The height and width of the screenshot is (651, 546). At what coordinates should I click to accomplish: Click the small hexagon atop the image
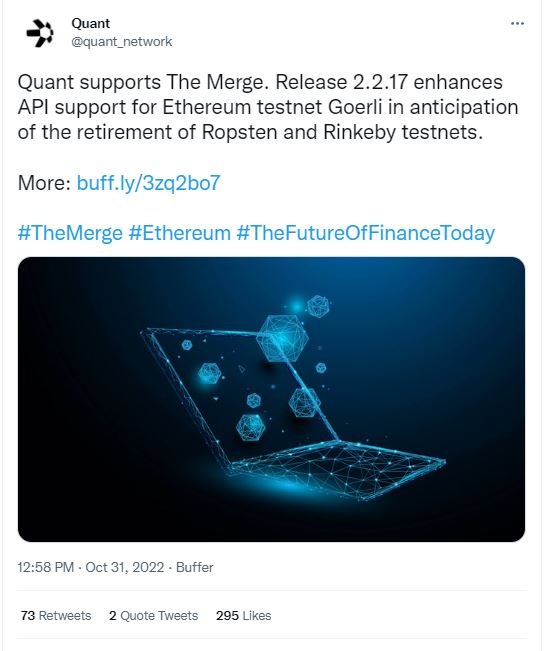(318, 306)
